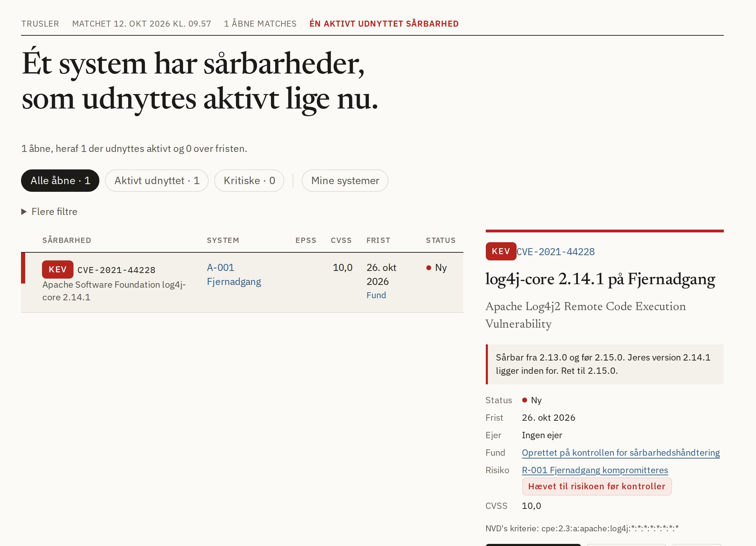
Task: Click '1 ÅBNE MATCHES' header text
Action: pyautogui.click(x=260, y=24)
